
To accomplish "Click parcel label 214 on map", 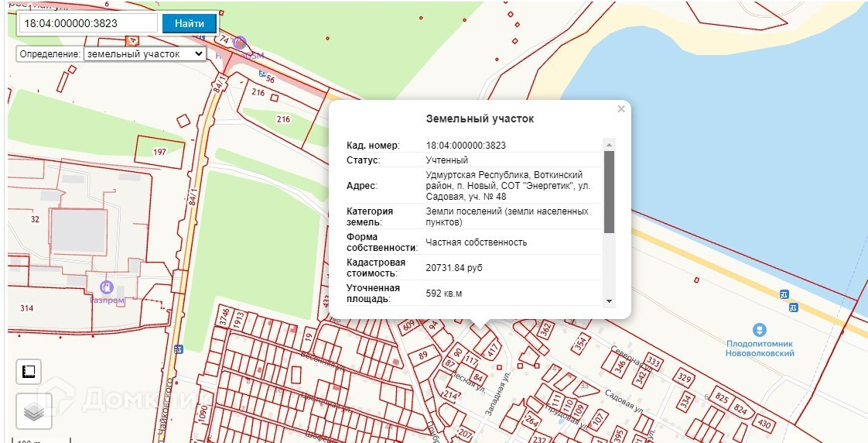I will click(x=451, y=395).
